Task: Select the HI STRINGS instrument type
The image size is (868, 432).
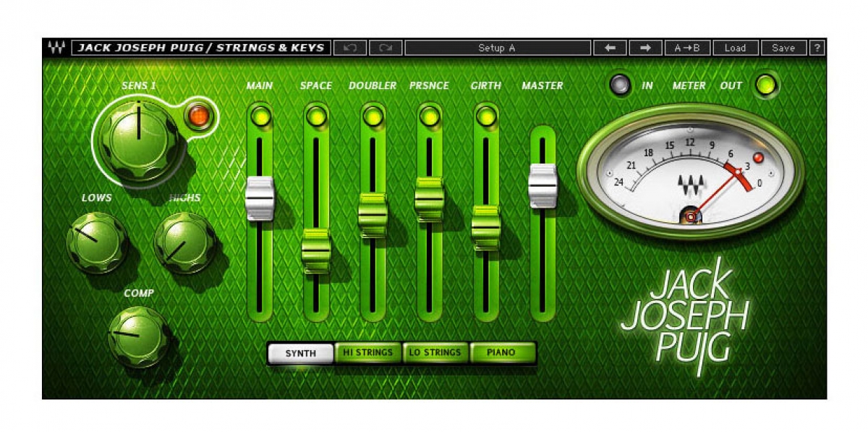Action: click(367, 353)
